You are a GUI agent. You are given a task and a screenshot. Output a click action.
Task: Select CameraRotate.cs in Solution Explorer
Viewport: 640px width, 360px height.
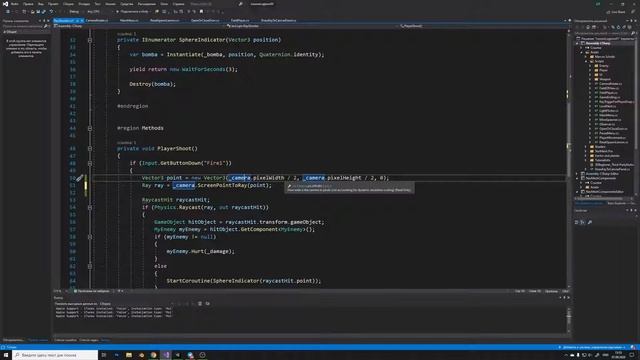[x=611, y=84]
